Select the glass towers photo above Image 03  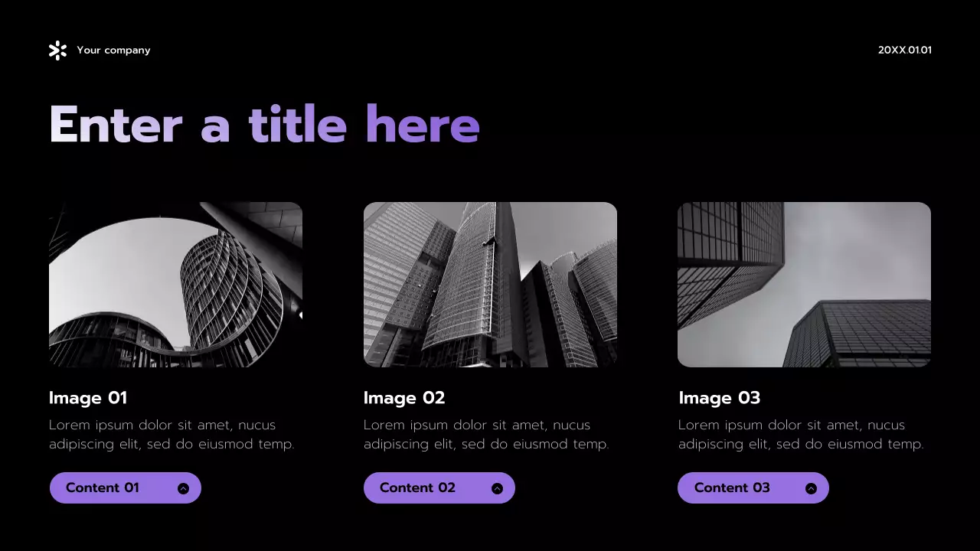804,285
